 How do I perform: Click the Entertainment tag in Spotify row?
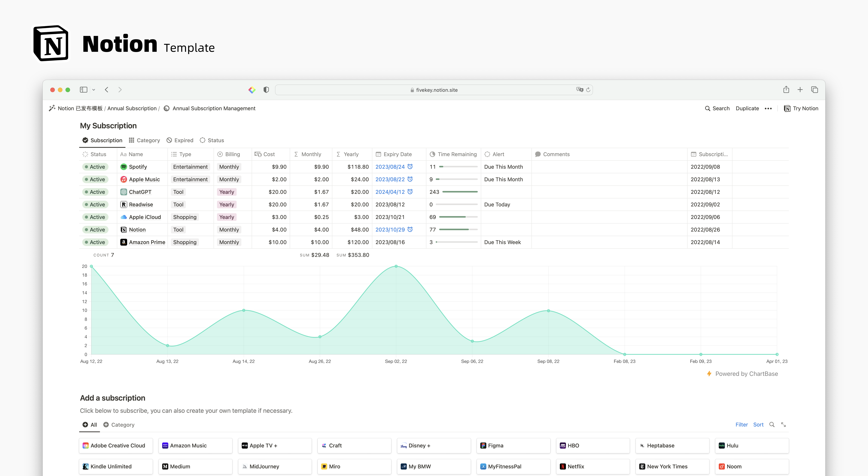pyautogui.click(x=190, y=167)
